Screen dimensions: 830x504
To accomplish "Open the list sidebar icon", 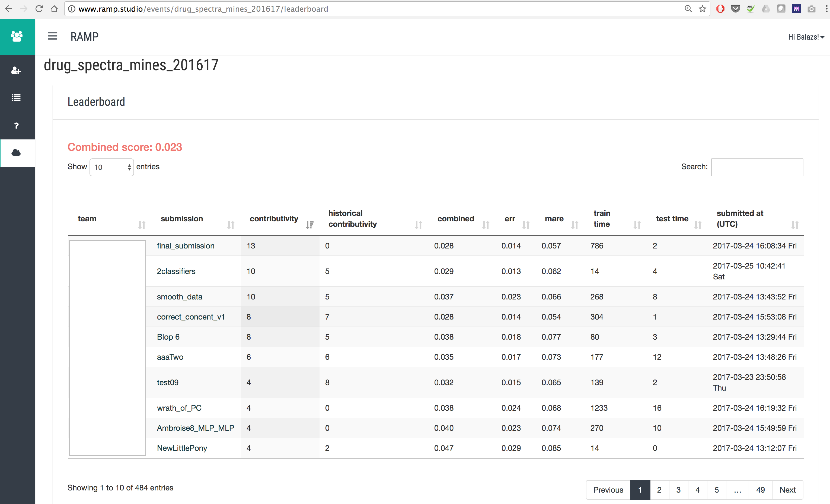I will coord(16,98).
